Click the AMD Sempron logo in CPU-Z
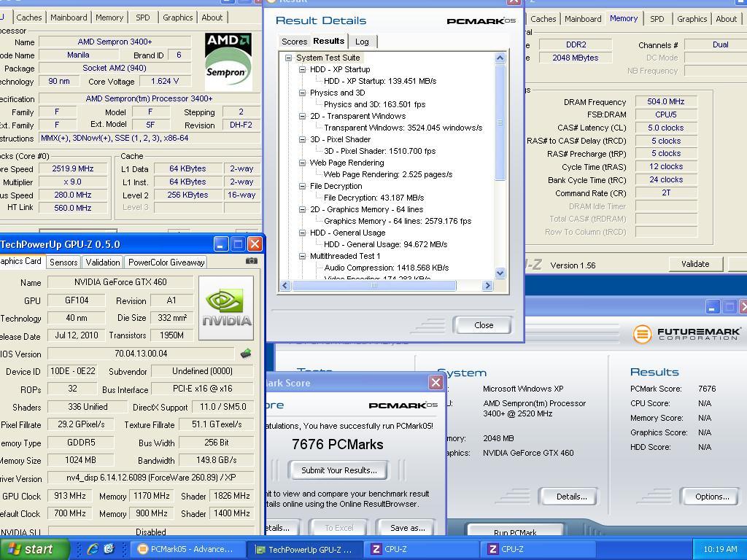Screen dimensions: 747x560 tap(228, 61)
